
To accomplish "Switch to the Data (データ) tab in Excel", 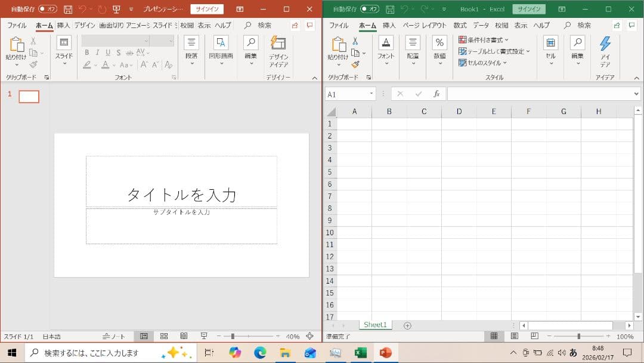I will pyautogui.click(x=481, y=25).
